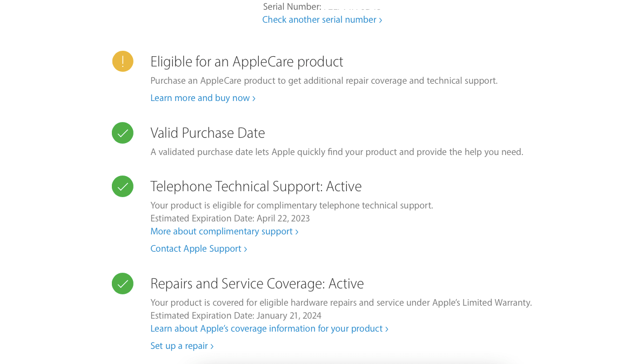637x364 pixels.
Task: Click the validated purchase date description text
Action: tap(337, 152)
